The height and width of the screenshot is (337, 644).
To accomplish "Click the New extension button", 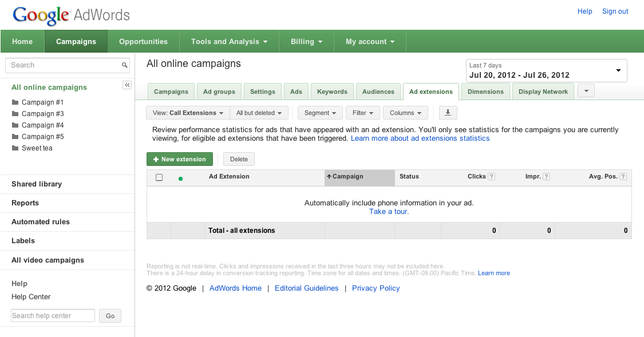I will tap(180, 159).
